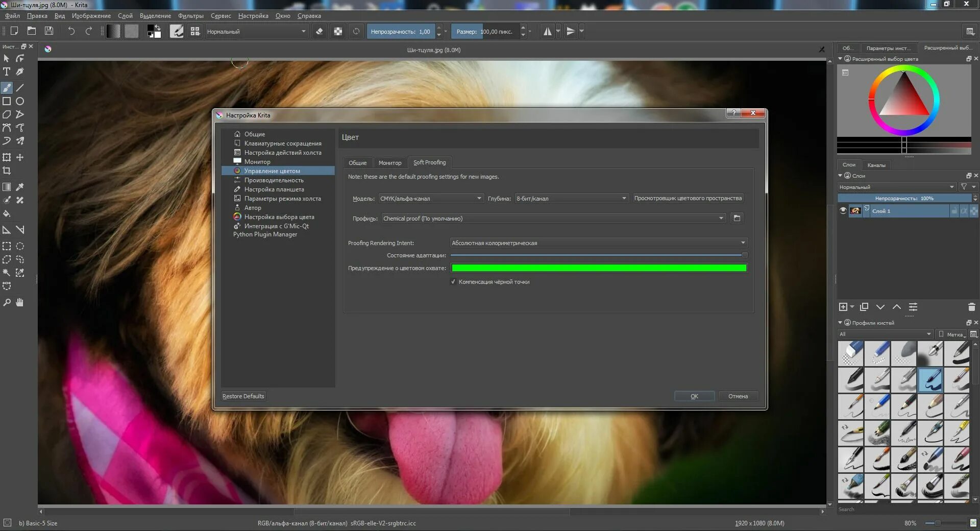Click the Restore Defaults button
This screenshot has width=980, height=531.
[x=243, y=396]
